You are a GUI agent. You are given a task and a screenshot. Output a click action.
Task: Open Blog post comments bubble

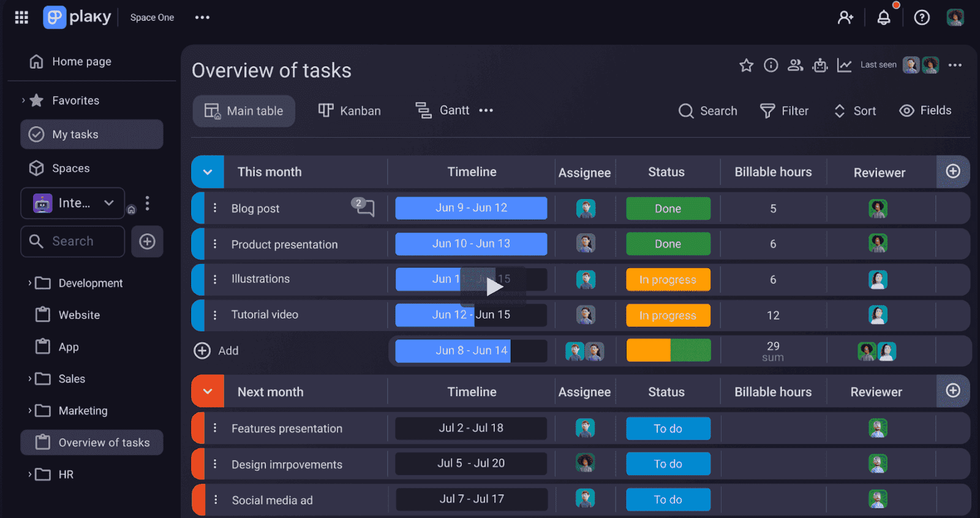363,207
